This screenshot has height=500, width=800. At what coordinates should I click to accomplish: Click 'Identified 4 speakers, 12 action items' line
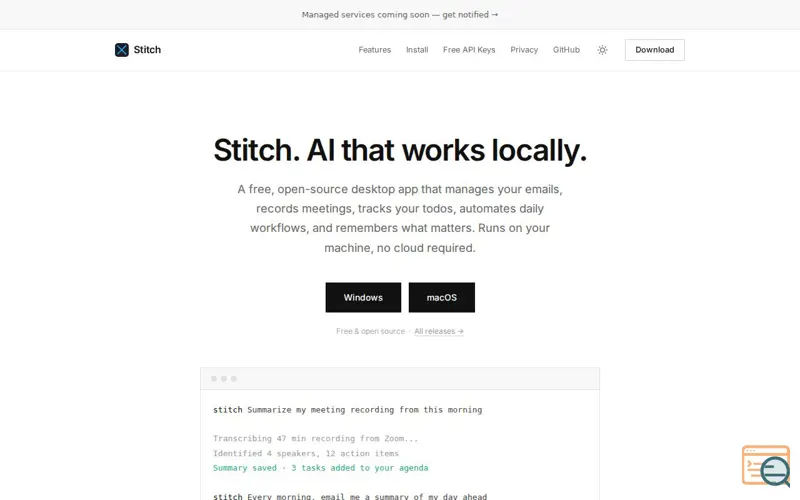[306, 453]
